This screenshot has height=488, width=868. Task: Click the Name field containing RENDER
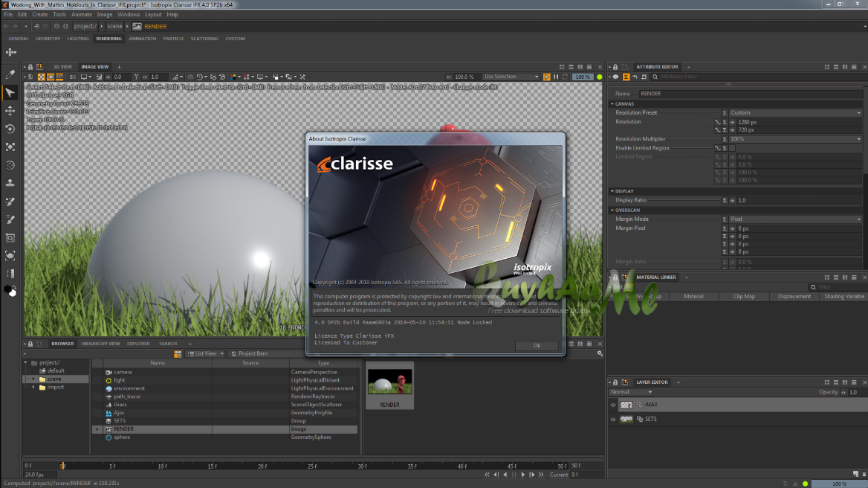750,94
